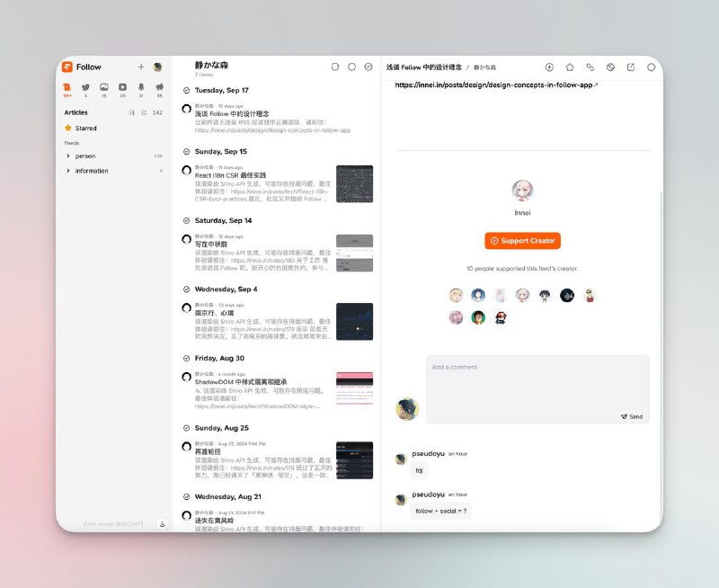The image size is (719, 588).
Task: Star the current entry
Action: tap(570, 67)
